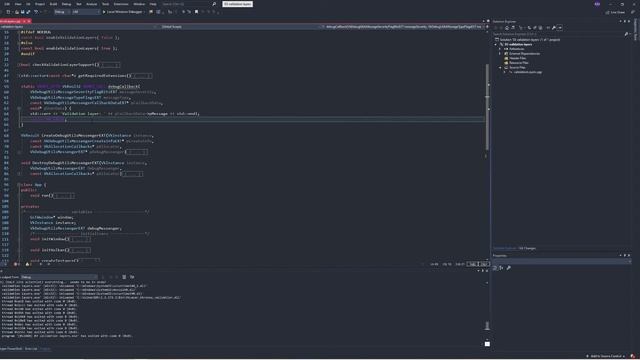The image size is (640, 360).
Task: Click the notifications icon in status bar
Action: tap(632, 356)
